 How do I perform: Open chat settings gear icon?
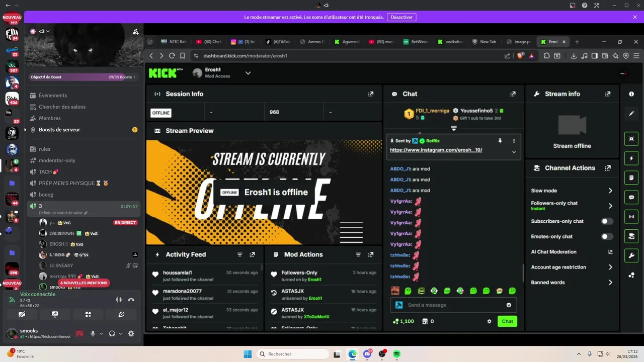pos(489,321)
